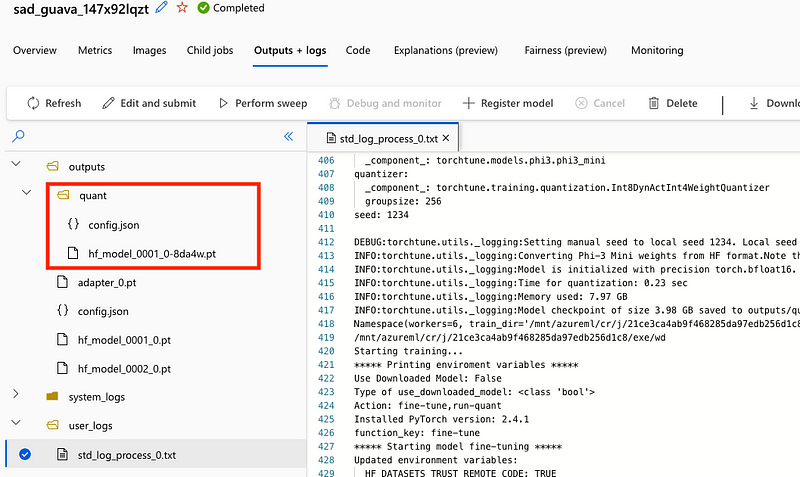Collapse the user_logs folder
Image resolution: width=800 pixels, height=477 pixels.
pyautogui.click(x=16, y=425)
